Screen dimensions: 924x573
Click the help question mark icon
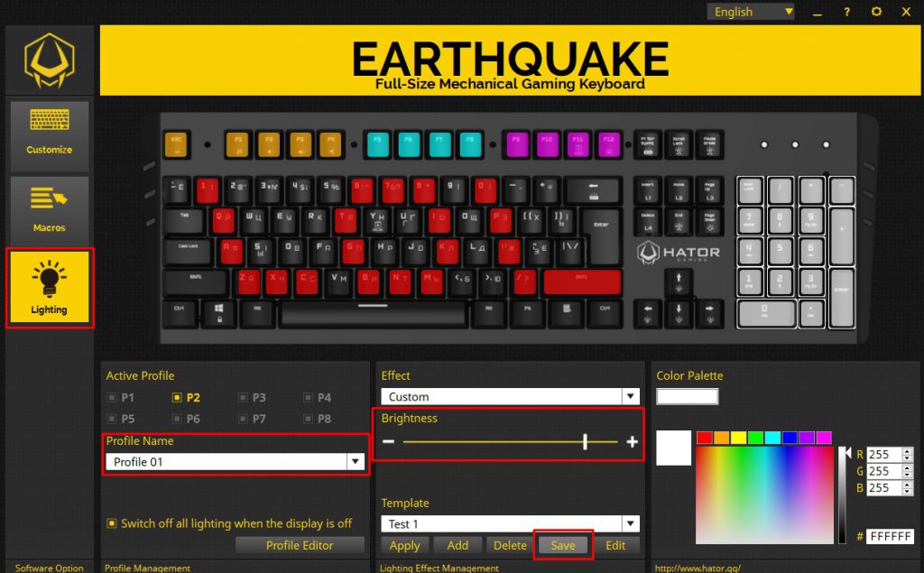(x=845, y=12)
